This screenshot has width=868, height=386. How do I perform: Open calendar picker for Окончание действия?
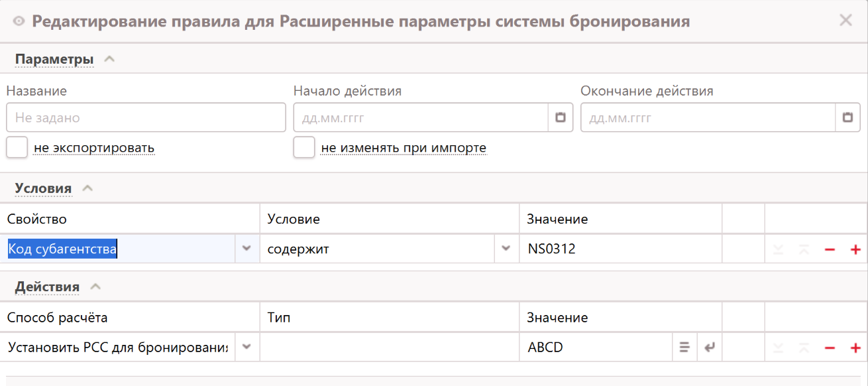(847, 117)
